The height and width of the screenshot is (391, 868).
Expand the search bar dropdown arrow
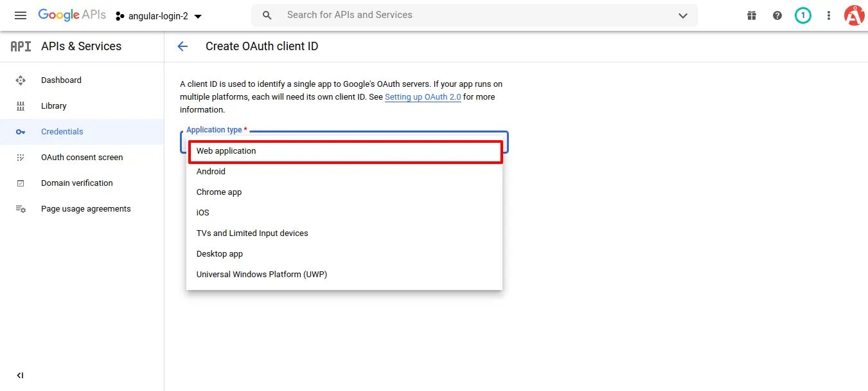tap(683, 15)
